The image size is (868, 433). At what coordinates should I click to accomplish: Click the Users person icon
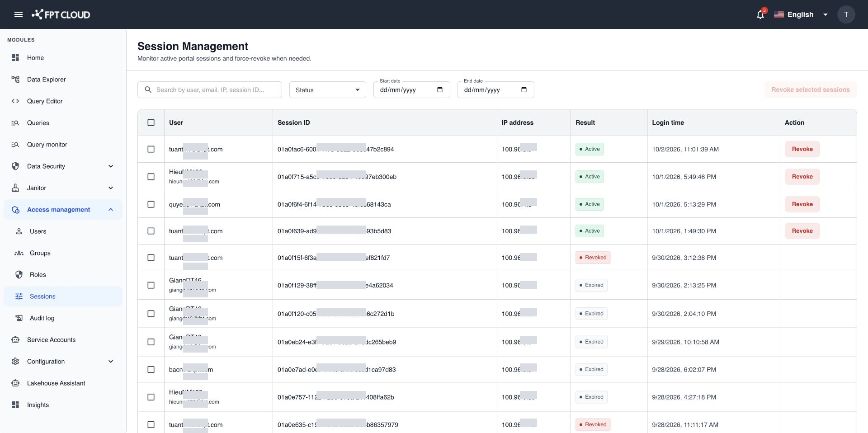(19, 231)
